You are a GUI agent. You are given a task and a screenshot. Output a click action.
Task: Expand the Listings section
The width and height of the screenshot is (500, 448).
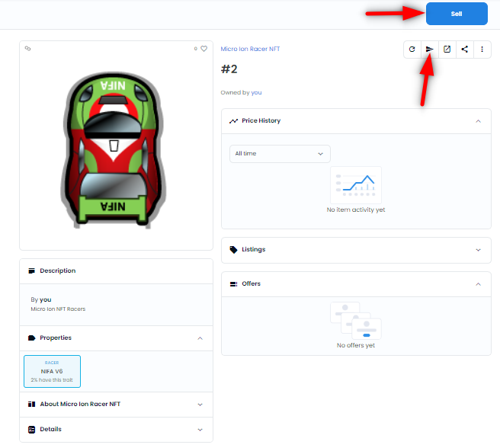click(478, 250)
